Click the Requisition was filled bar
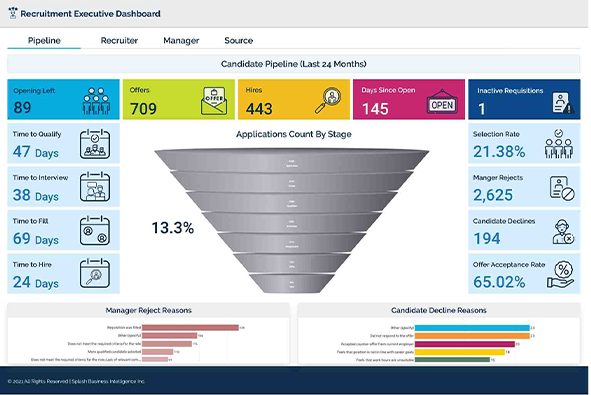This screenshot has width=591, height=395. pyautogui.click(x=190, y=328)
